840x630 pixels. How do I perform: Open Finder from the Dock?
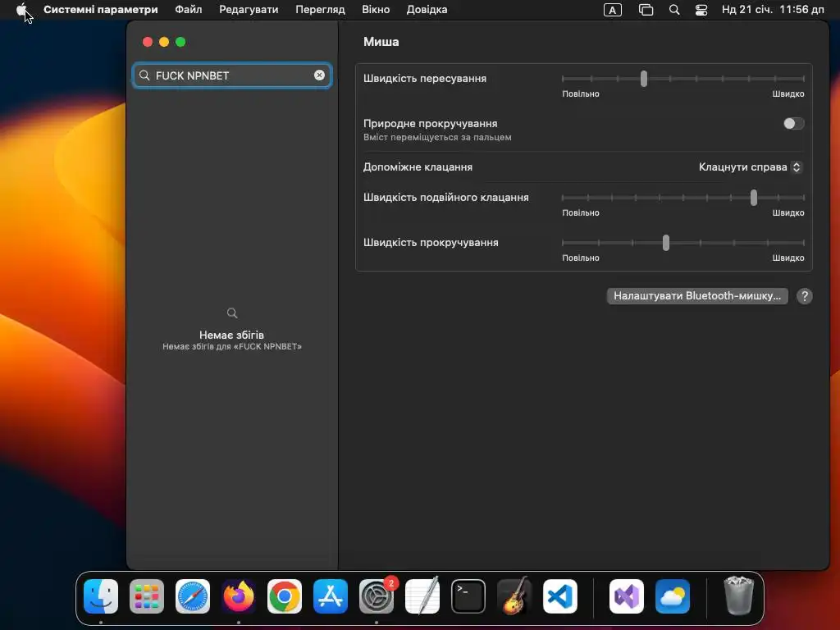point(101,596)
